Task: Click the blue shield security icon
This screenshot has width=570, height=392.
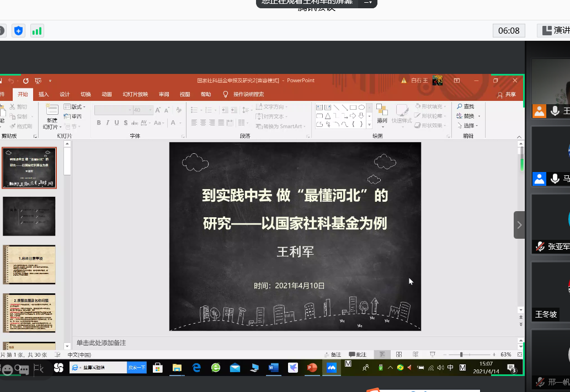Action: pos(19,31)
